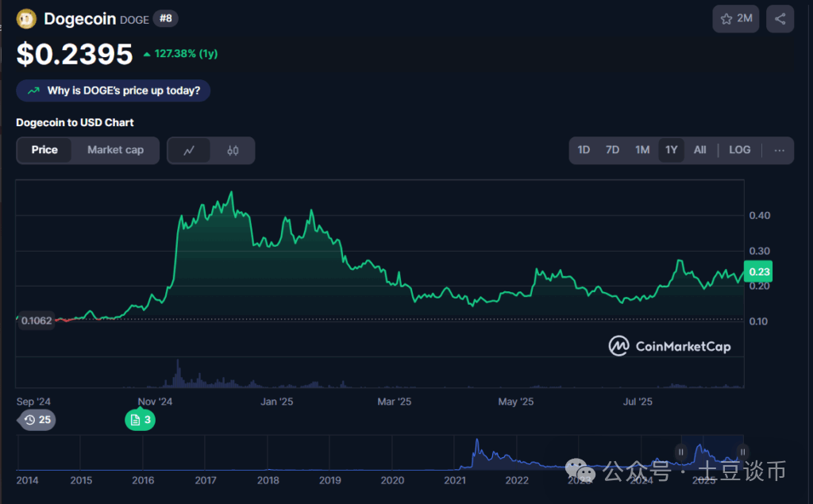The height and width of the screenshot is (504, 813).
Task: Select the 1M time range tab
Action: [x=642, y=150]
